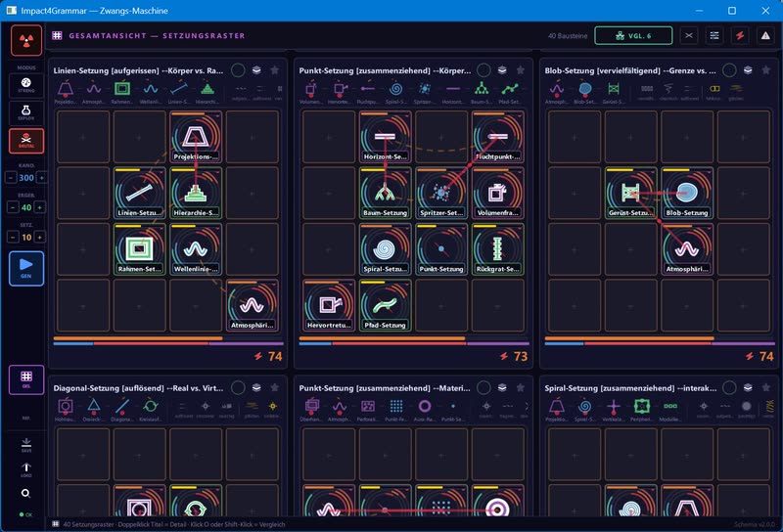
Task: Click Spiral-S icon in Punkt-Setzung Körper strip
Action: [396, 89]
